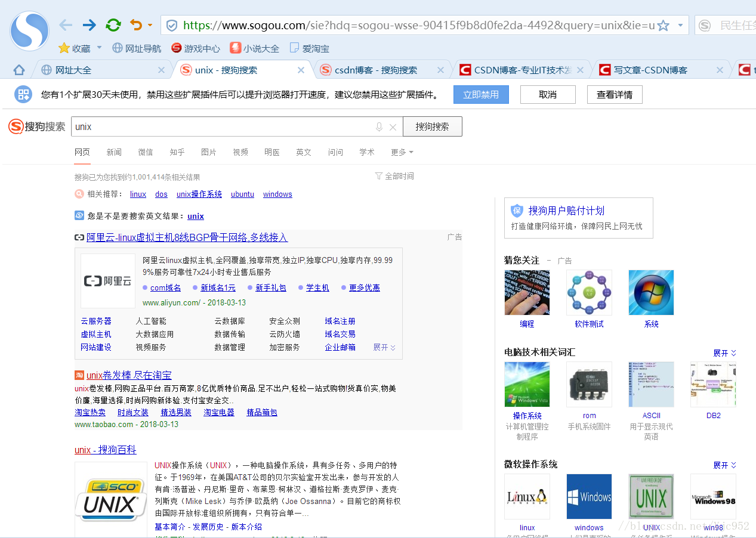Click the 搜狗搜索 search button
756x538 pixels.
tap(432, 126)
